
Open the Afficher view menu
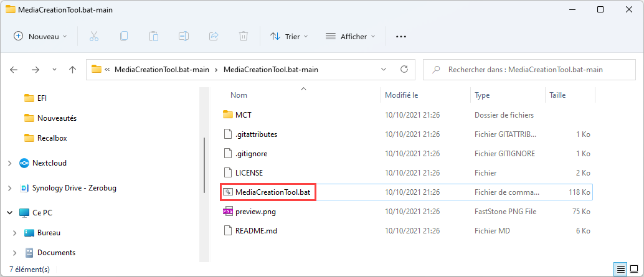(x=351, y=37)
